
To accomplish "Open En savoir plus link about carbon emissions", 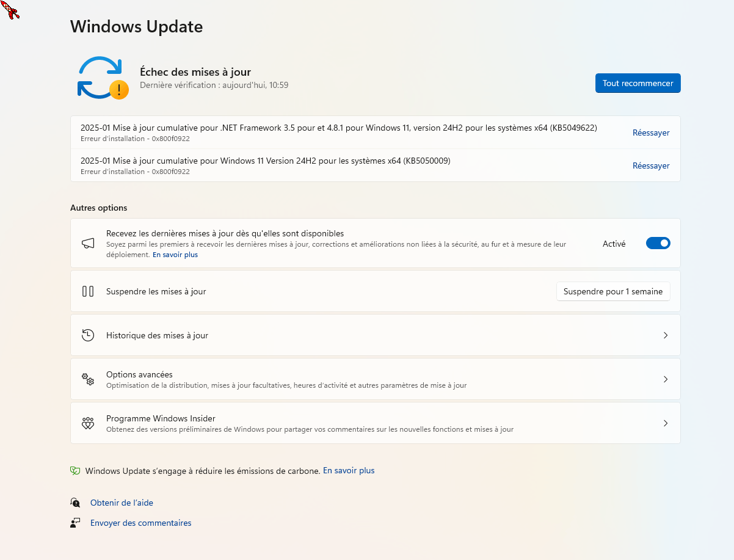I will pyautogui.click(x=349, y=471).
